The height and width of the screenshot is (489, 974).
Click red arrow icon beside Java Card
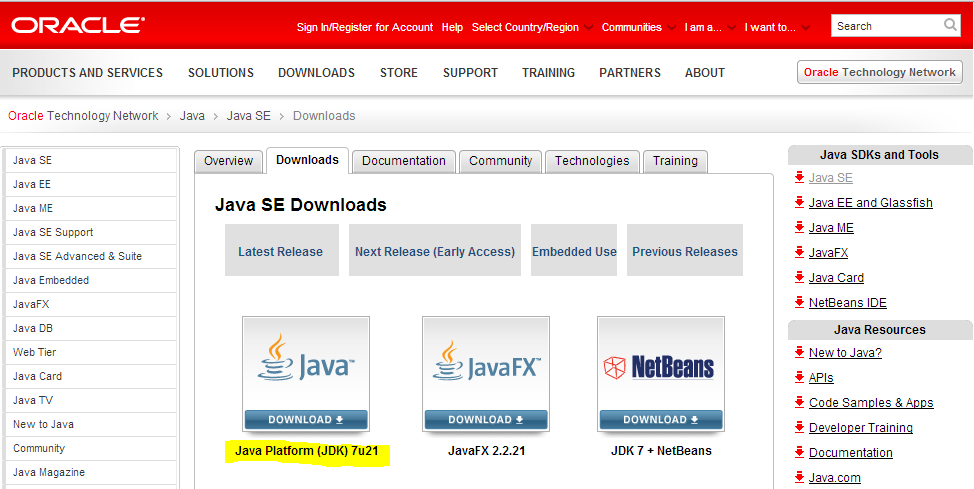click(799, 277)
